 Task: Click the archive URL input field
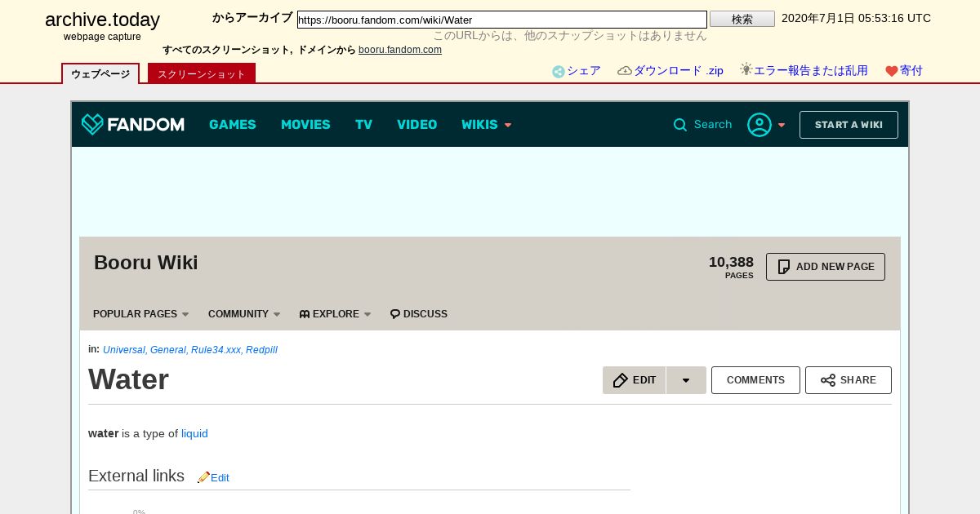[502, 20]
